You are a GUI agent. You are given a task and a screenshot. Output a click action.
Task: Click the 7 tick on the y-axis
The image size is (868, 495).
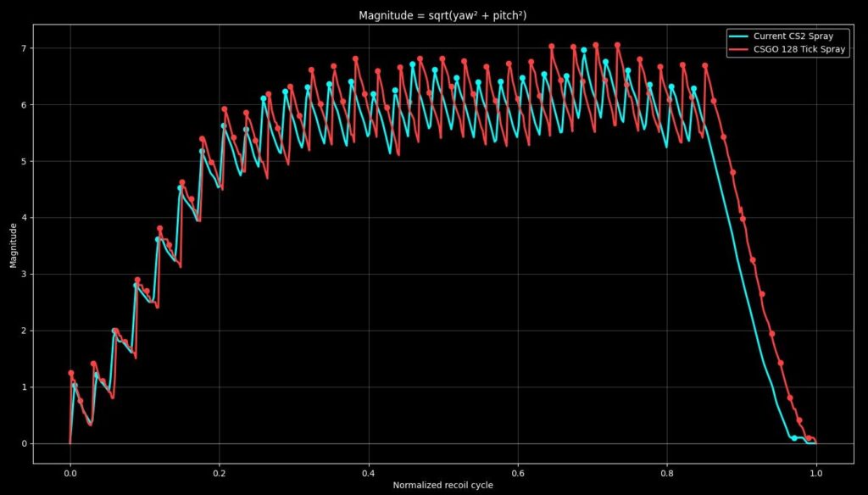(x=25, y=48)
